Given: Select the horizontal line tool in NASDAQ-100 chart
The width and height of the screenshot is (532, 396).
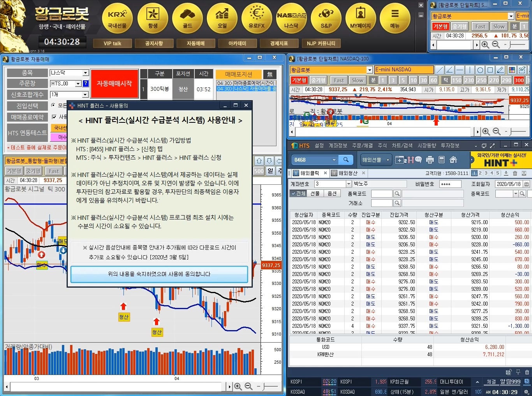Looking at the screenshot, I should (x=460, y=70).
